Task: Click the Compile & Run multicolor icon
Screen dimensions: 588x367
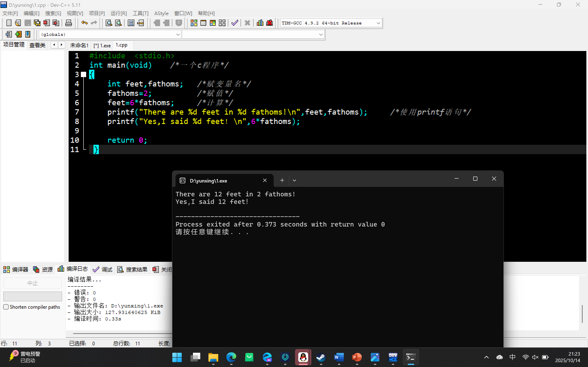Action: 213,23
